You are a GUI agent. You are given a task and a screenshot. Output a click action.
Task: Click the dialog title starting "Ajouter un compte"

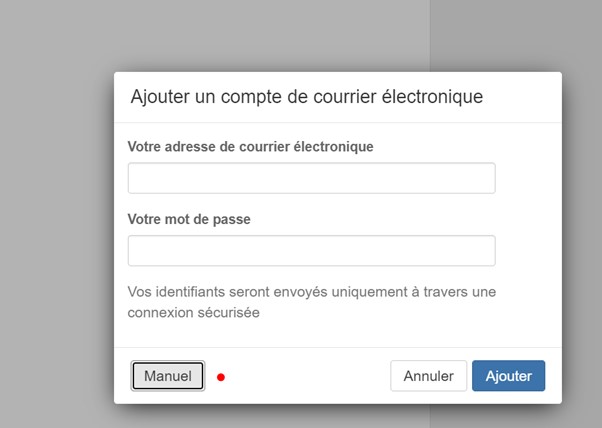click(x=307, y=97)
